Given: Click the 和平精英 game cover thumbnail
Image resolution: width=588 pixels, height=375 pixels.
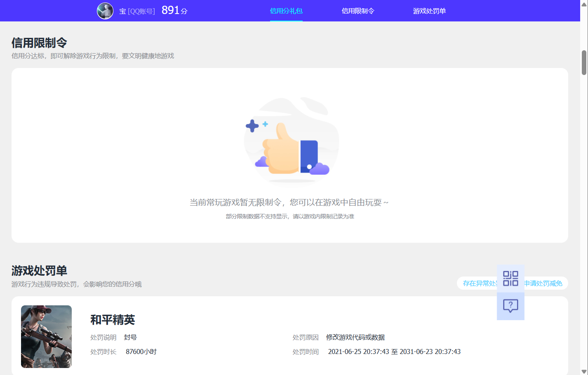Looking at the screenshot, I should 46,337.
